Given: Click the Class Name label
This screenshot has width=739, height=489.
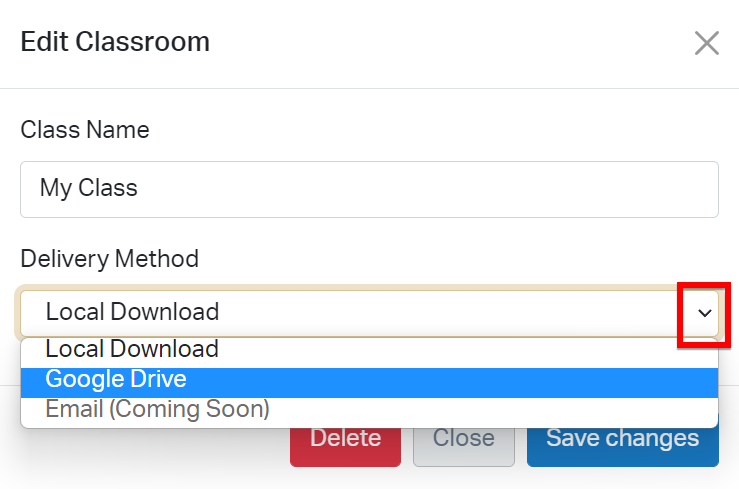Looking at the screenshot, I should point(85,129).
